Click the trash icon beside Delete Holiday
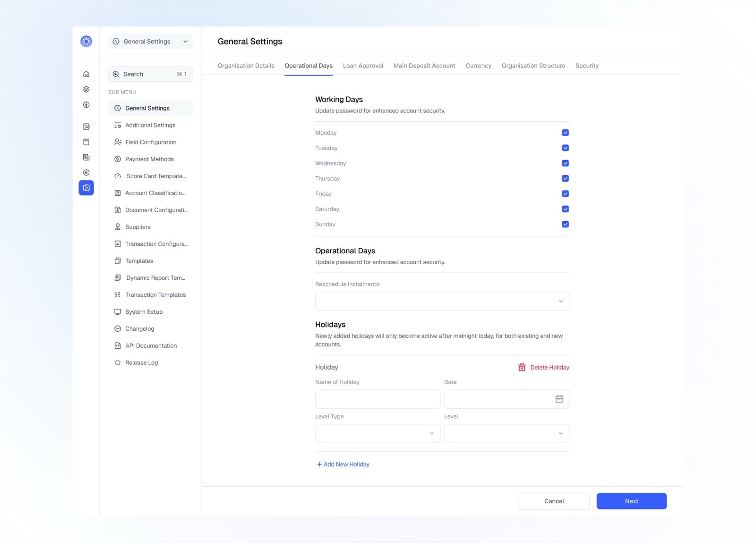Screen dimensions: 756x543 (522, 367)
